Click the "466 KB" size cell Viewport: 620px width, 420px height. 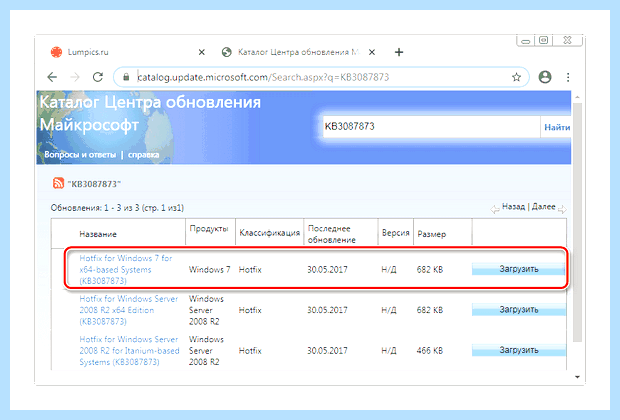[429, 351]
